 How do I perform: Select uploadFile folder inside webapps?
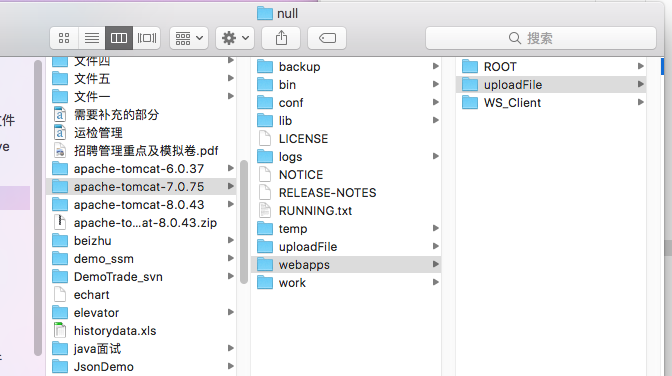coord(551,84)
